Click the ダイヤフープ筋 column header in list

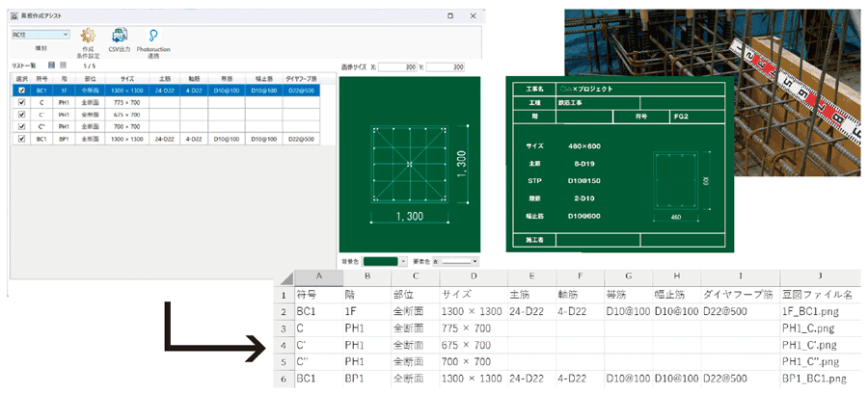(301, 78)
